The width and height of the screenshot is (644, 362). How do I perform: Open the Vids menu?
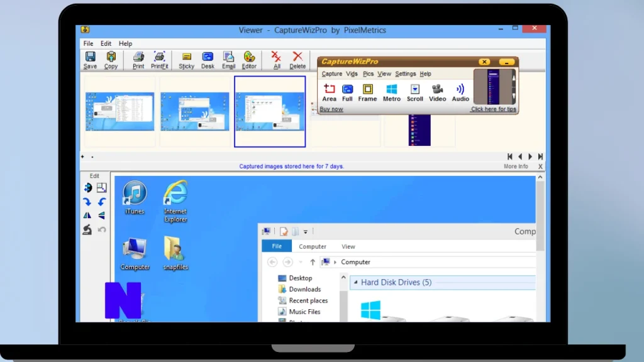pyautogui.click(x=352, y=74)
